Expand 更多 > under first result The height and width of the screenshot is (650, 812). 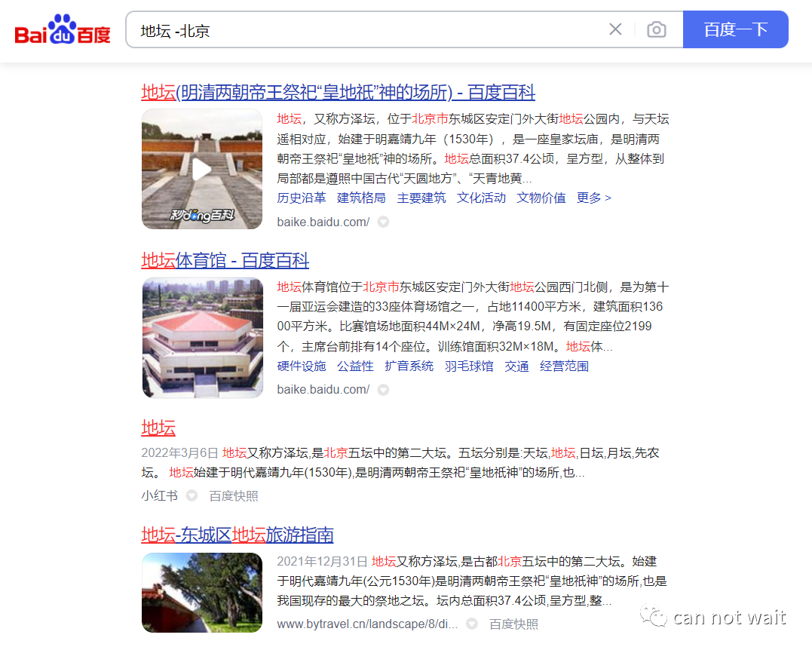(594, 198)
